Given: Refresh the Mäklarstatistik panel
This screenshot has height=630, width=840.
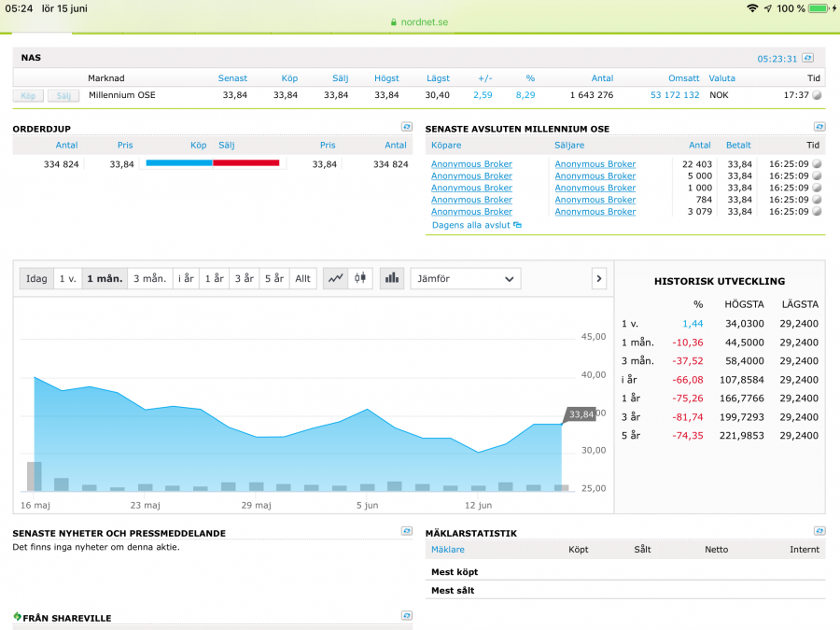Looking at the screenshot, I should [x=819, y=531].
